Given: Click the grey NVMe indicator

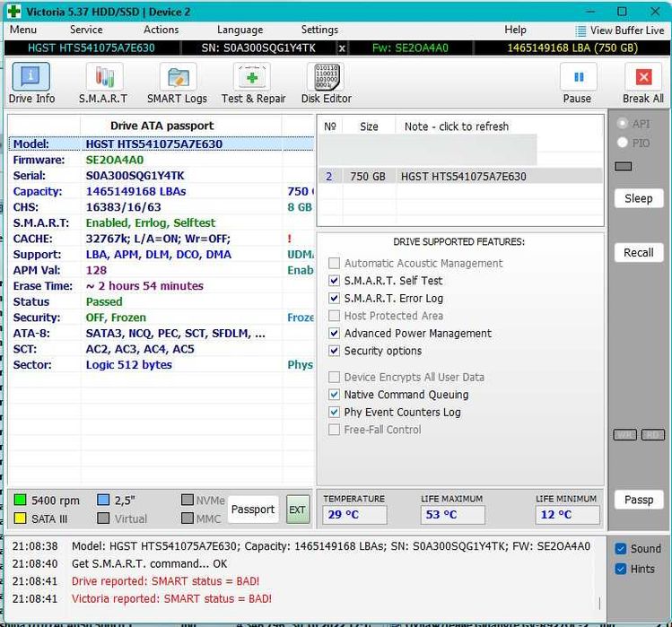Looking at the screenshot, I should [188, 500].
